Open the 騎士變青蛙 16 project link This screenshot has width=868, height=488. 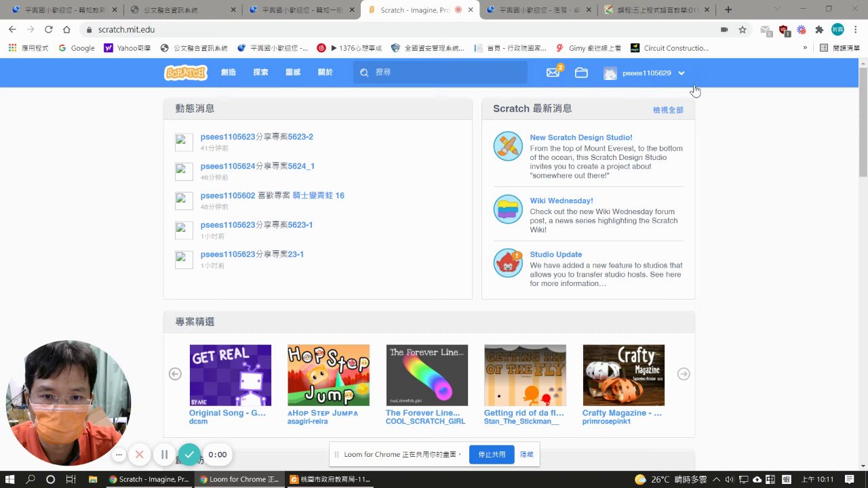point(319,195)
